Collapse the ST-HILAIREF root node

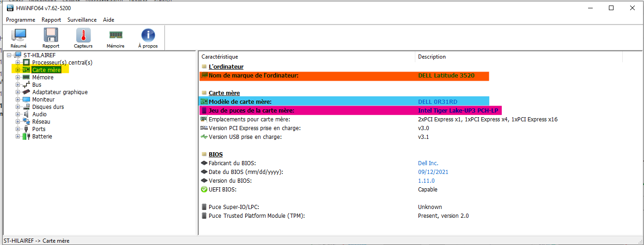pos(9,55)
